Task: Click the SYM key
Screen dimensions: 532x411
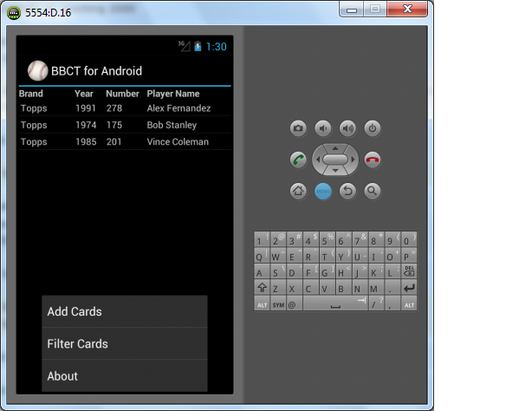Action: pos(278,304)
